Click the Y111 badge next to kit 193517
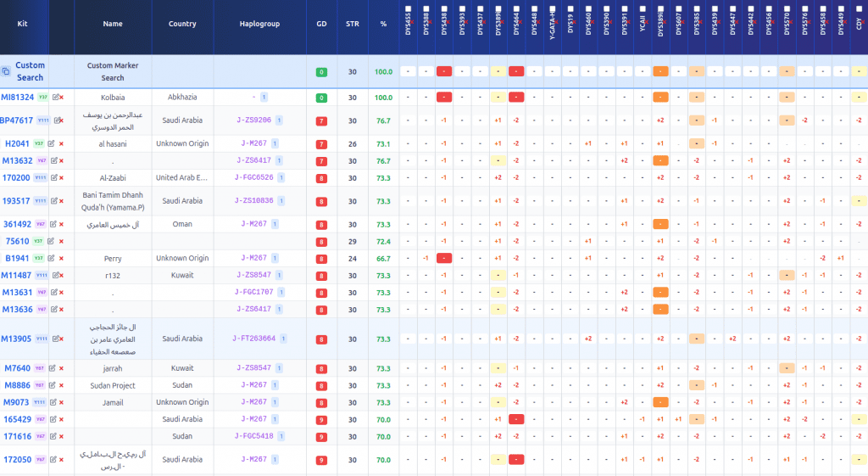Screen dimensions: 868x476 [42, 202]
